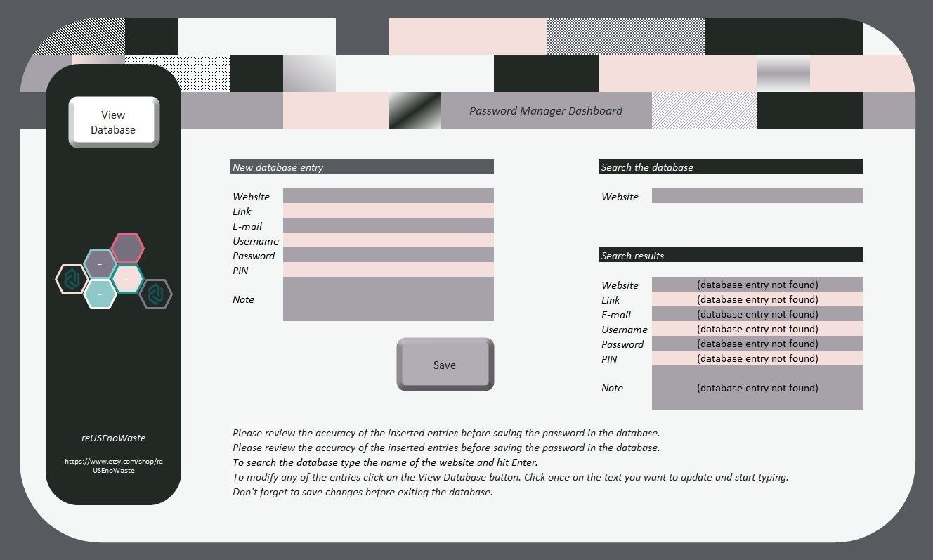Click the Search results section header

[730, 255]
